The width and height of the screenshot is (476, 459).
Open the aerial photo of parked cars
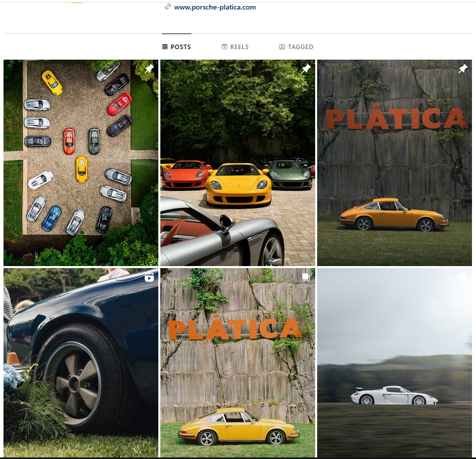click(x=81, y=163)
